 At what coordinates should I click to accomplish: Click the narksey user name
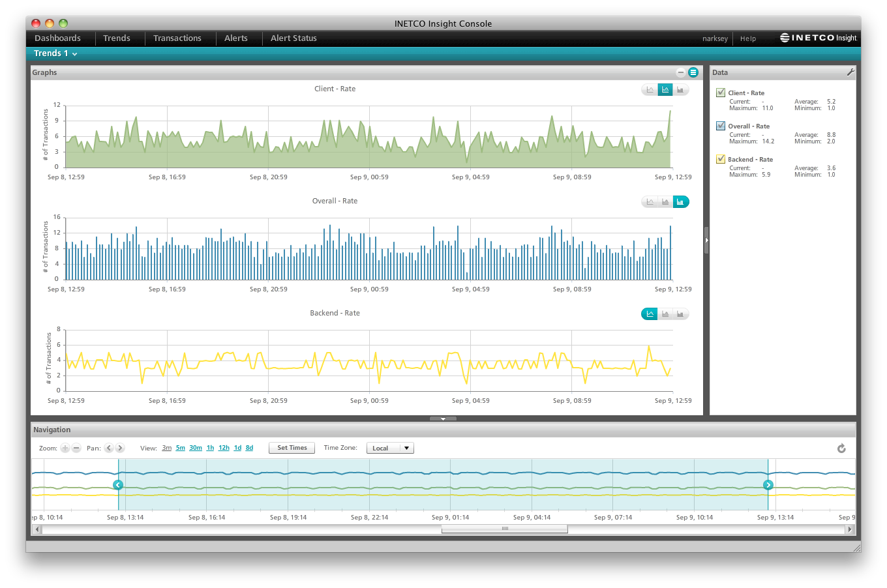pos(715,38)
